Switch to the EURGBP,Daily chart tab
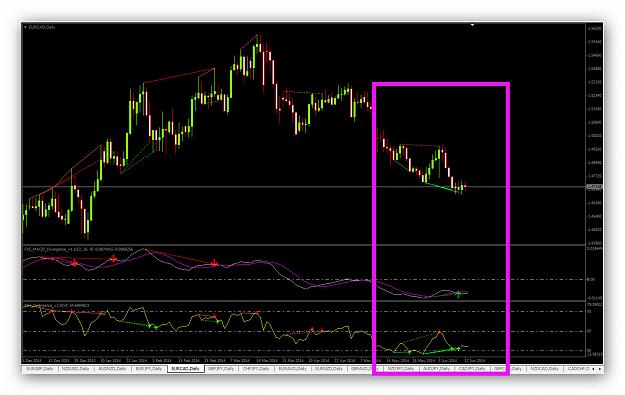Viewport: 625px width, 395px height. [x=40, y=369]
